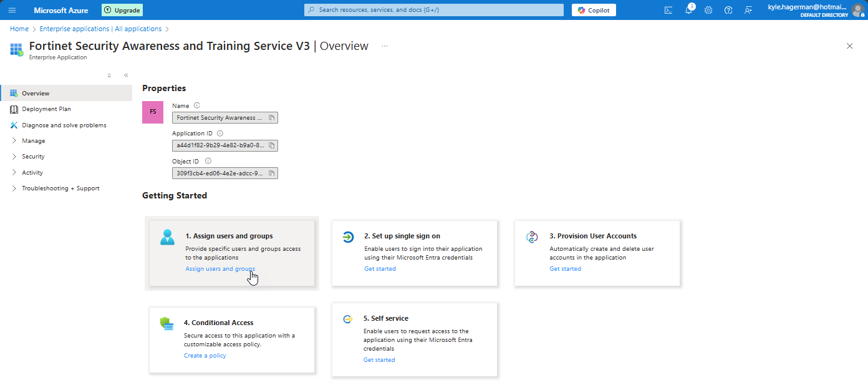Image resolution: width=868 pixels, height=385 pixels.
Task: Select Overview in the left menu
Action: [66, 93]
